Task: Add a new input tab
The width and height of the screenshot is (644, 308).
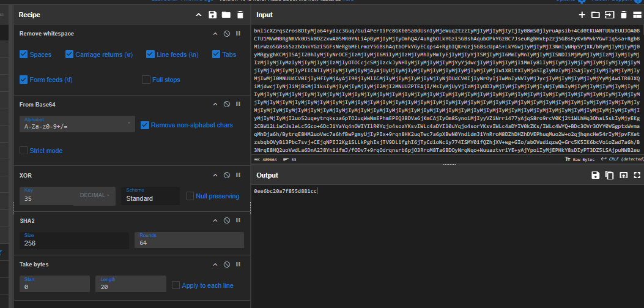Action: 582,15
